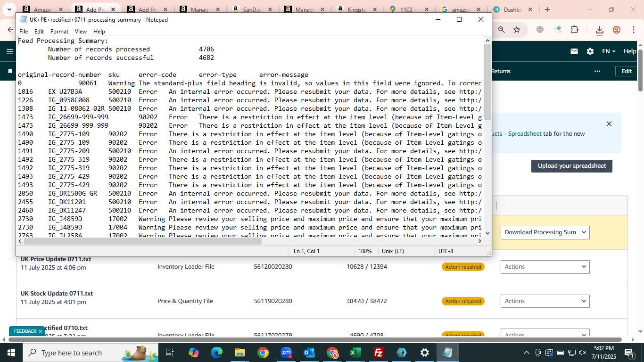Click the three-dots overflow in Seller Central bar
644x362 pixels.
click(x=597, y=71)
